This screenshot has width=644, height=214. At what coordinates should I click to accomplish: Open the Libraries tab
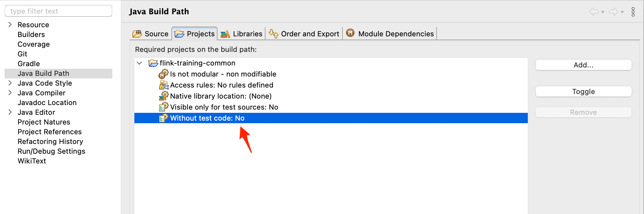pyautogui.click(x=241, y=34)
